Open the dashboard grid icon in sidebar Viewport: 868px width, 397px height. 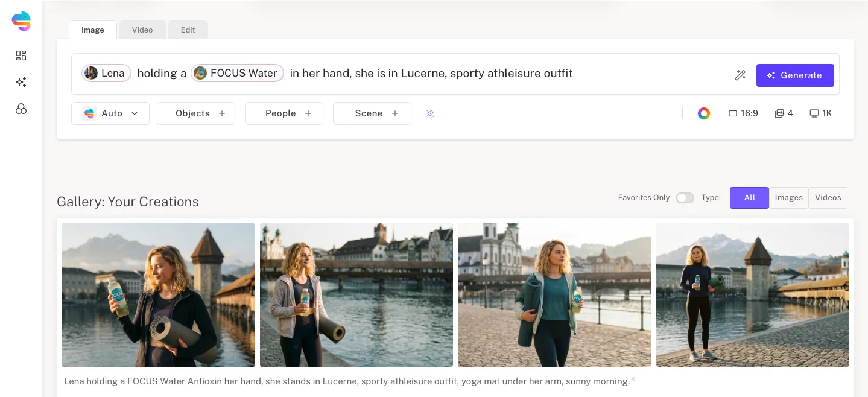coord(21,56)
